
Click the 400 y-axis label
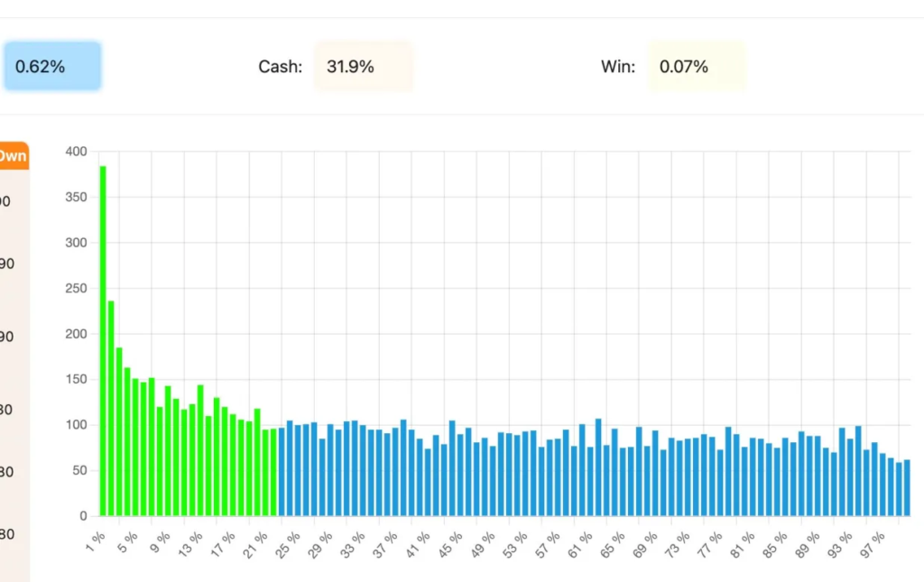click(76, 152)
